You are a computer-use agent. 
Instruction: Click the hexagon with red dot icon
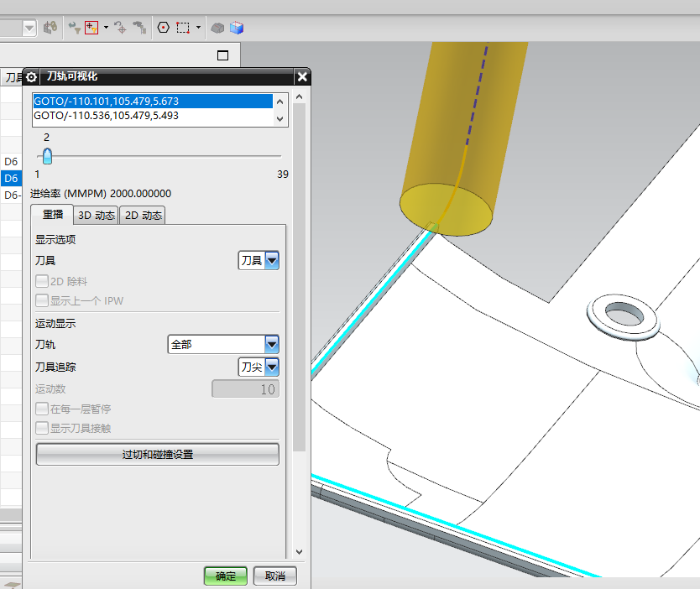164,28
